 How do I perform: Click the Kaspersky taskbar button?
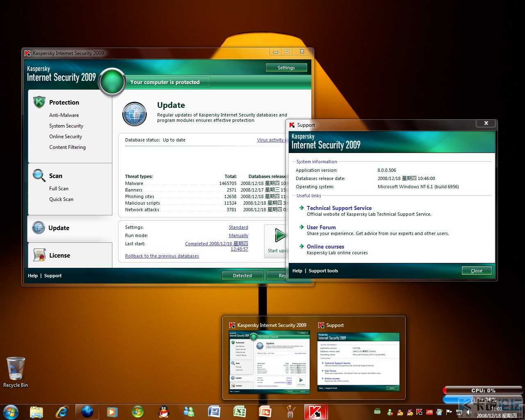pyautogui.click(x=315, y=412)
